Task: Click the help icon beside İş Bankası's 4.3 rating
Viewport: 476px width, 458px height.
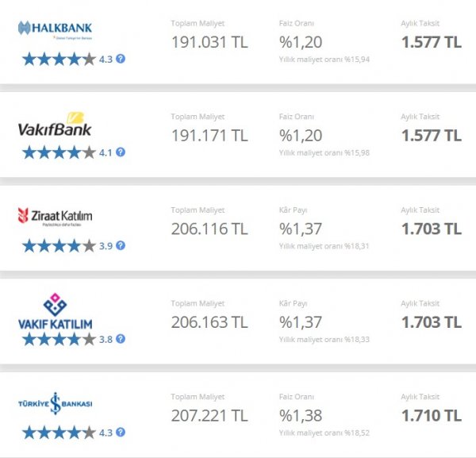Action: (x=121, y=433)
